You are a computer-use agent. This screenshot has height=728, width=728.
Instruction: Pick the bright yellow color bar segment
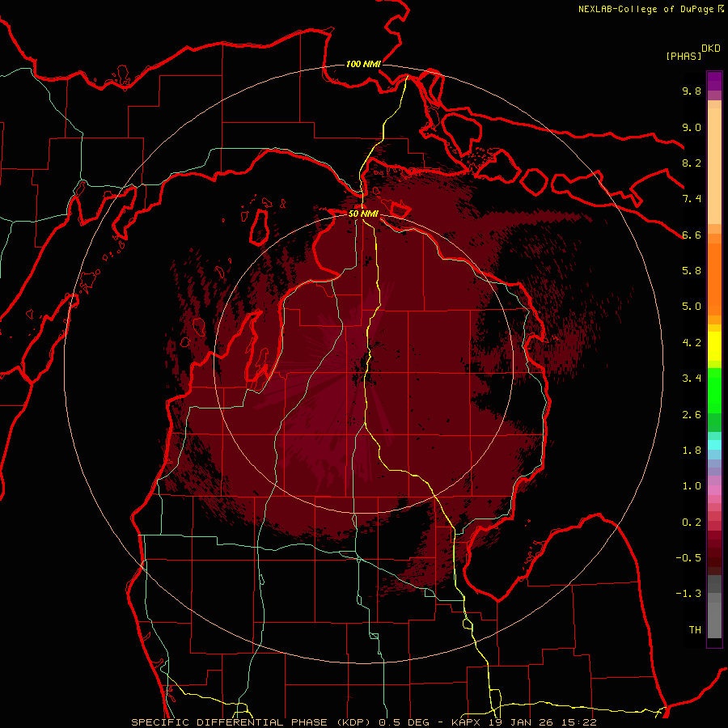point(714,346)
